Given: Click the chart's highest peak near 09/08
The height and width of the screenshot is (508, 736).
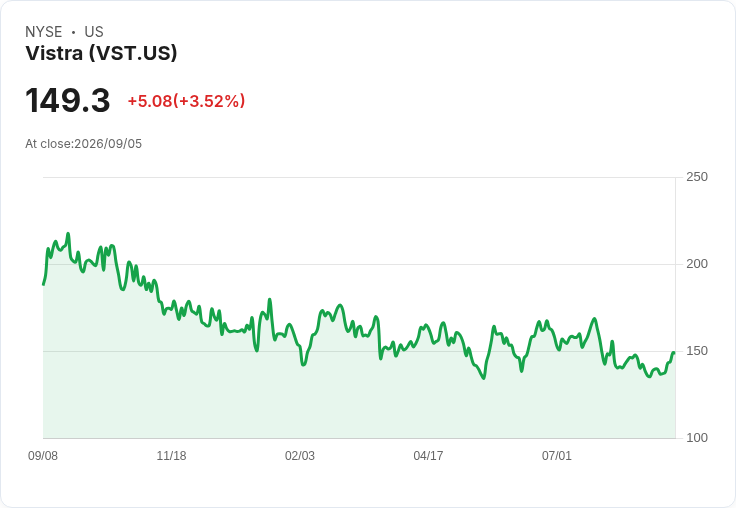Looking at the screenshot, I should tap(68, 233).
